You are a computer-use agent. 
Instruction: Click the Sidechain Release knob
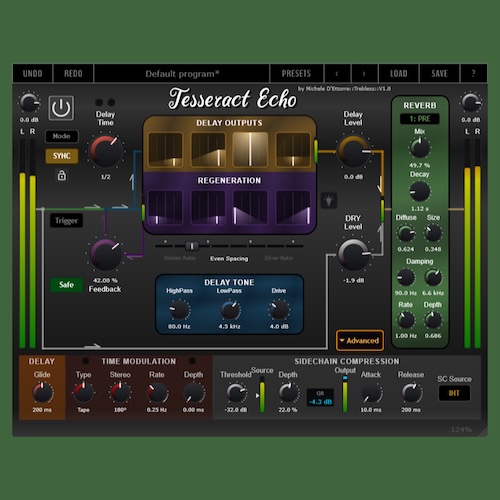pos(411,393)
